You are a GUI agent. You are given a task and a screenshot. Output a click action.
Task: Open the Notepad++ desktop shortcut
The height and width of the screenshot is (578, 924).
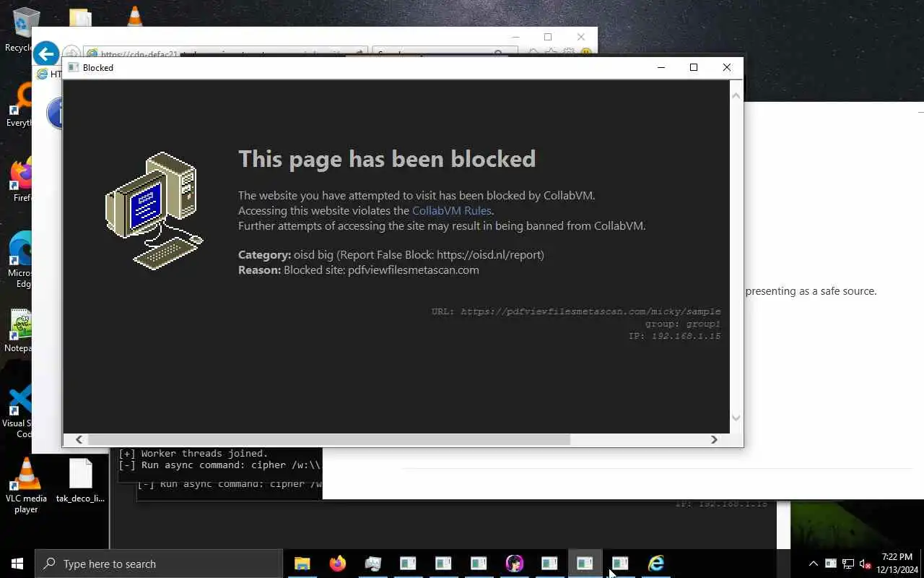20,330
